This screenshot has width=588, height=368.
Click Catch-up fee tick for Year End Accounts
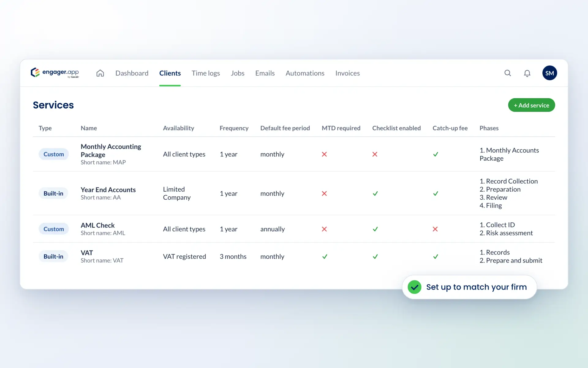tap(435, 194)
